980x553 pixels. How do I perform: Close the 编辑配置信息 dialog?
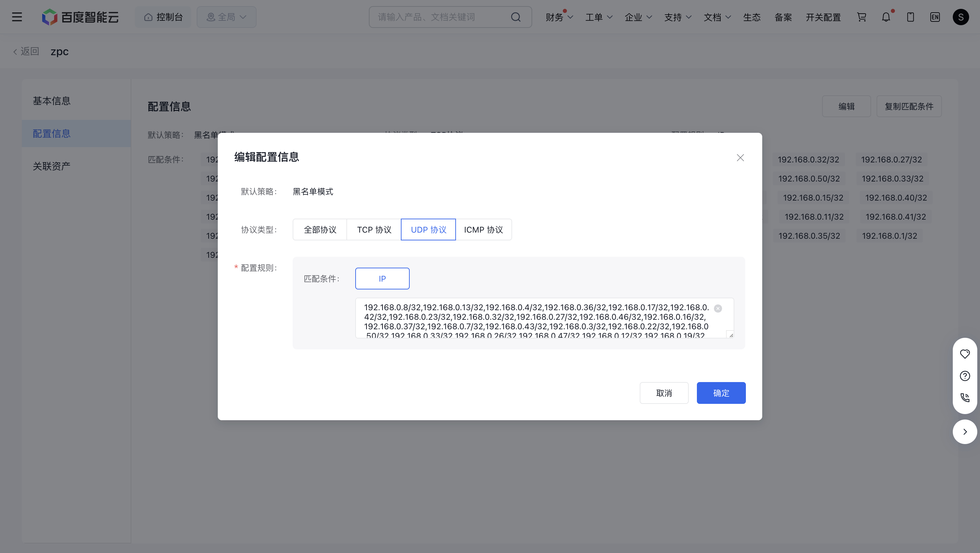point(740,158)
